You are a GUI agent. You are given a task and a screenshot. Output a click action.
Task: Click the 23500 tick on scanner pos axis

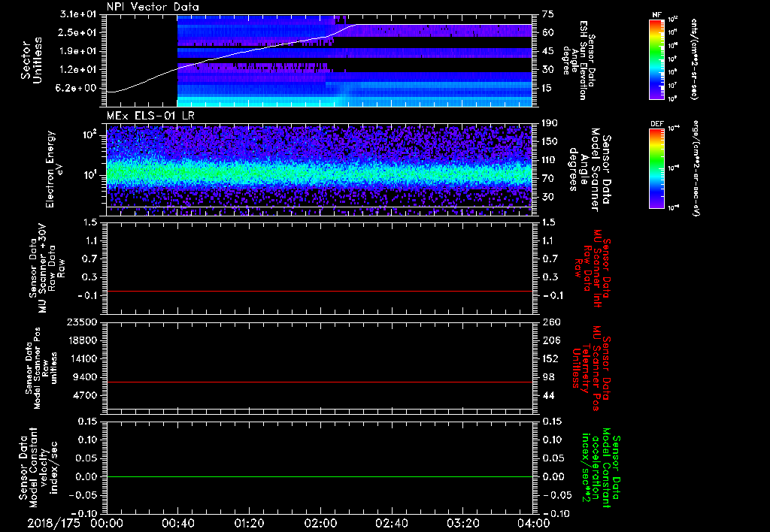(82, 322)
